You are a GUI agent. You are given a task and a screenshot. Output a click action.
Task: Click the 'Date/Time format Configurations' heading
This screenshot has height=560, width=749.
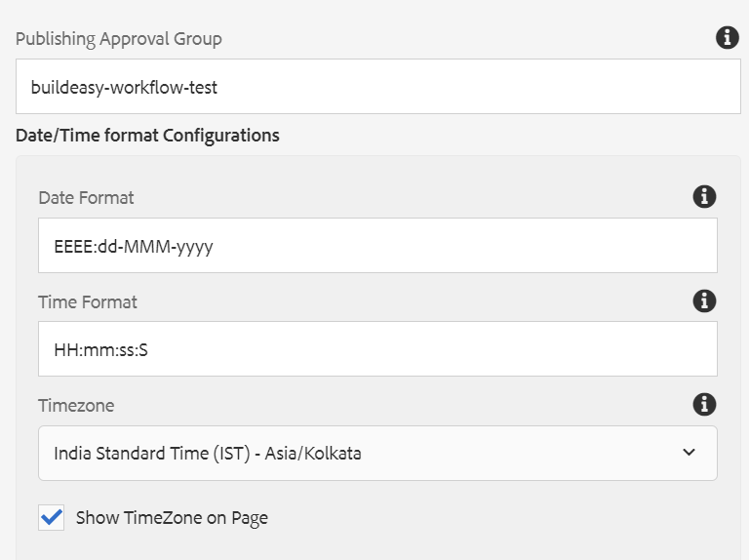(x=147, y=136)
